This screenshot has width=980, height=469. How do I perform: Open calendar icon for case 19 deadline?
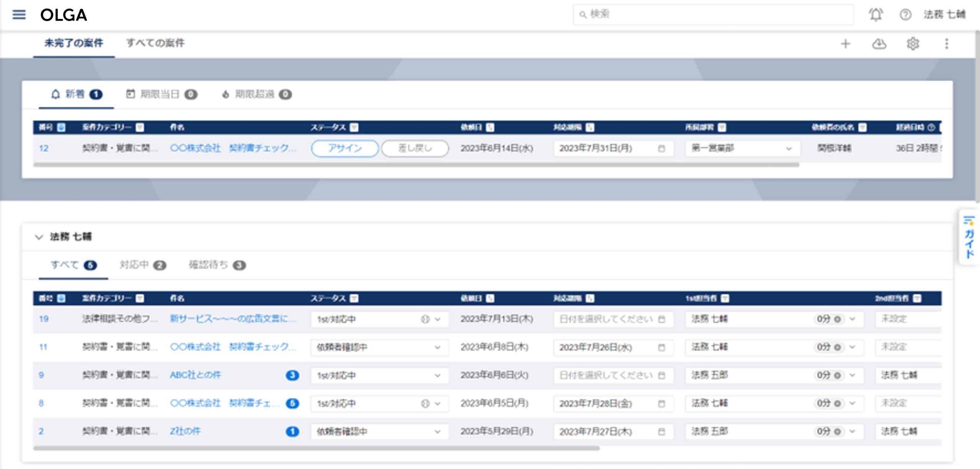(661, 319)
